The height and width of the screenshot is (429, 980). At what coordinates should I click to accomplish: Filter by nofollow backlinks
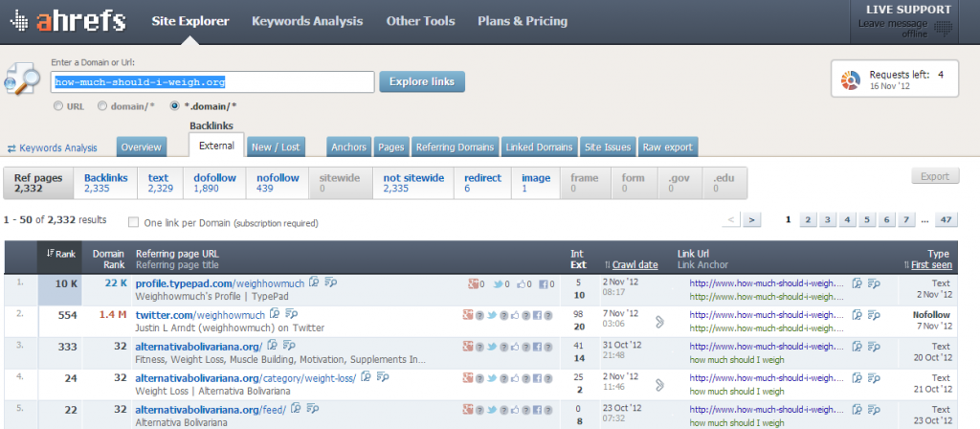278,183
